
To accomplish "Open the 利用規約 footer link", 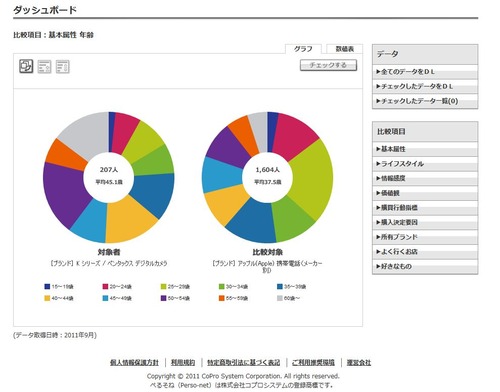I will (x=183, y=362).
